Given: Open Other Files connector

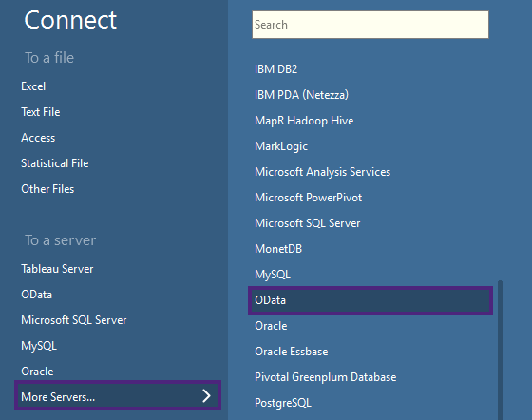Looking at the screenshot, I should coord(47,189).
